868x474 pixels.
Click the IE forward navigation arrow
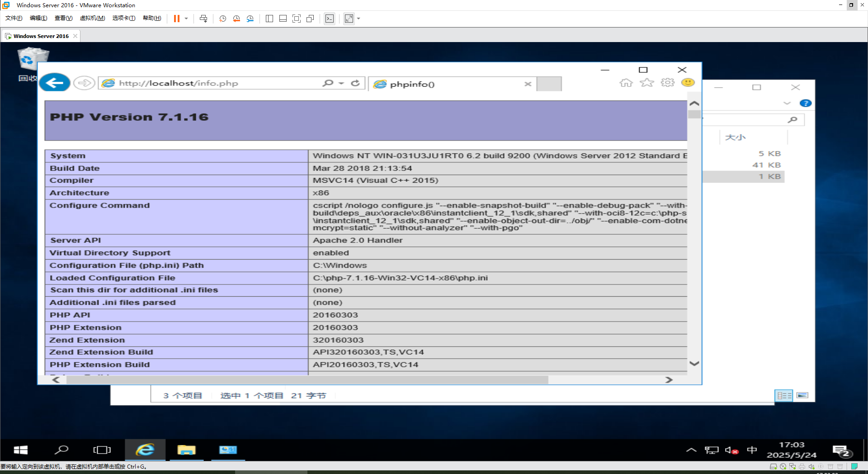(x=84, y=83)
